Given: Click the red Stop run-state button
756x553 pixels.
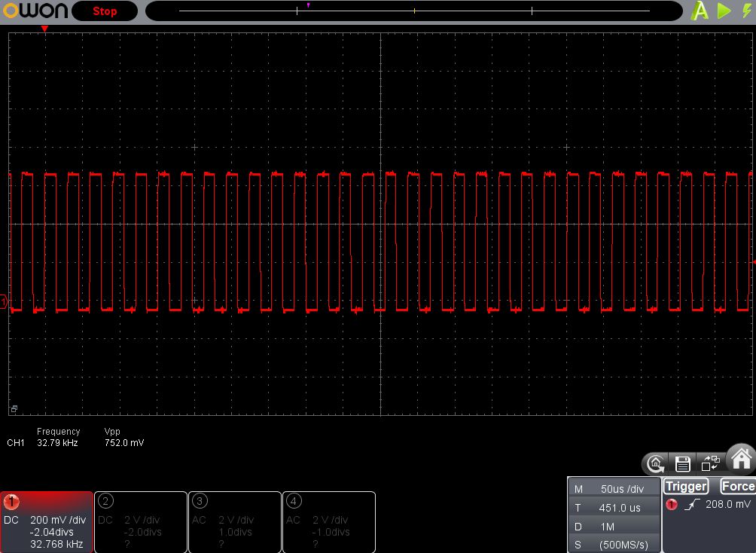Looking at the screenshot, I should (x=105, y=11).
